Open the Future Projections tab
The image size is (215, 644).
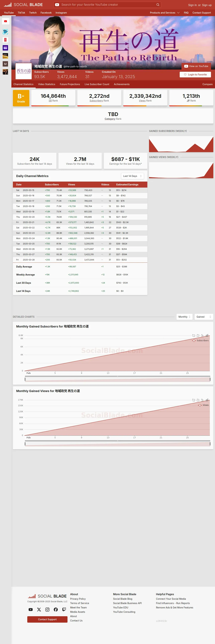pos(70,84)
